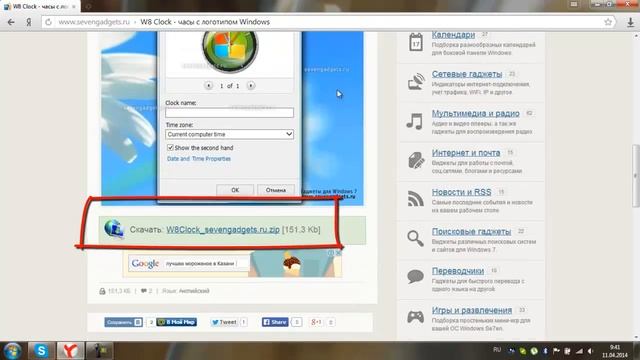Open the Сетевые гаджеты category link

pyautogui.click(x=467, y=74)
